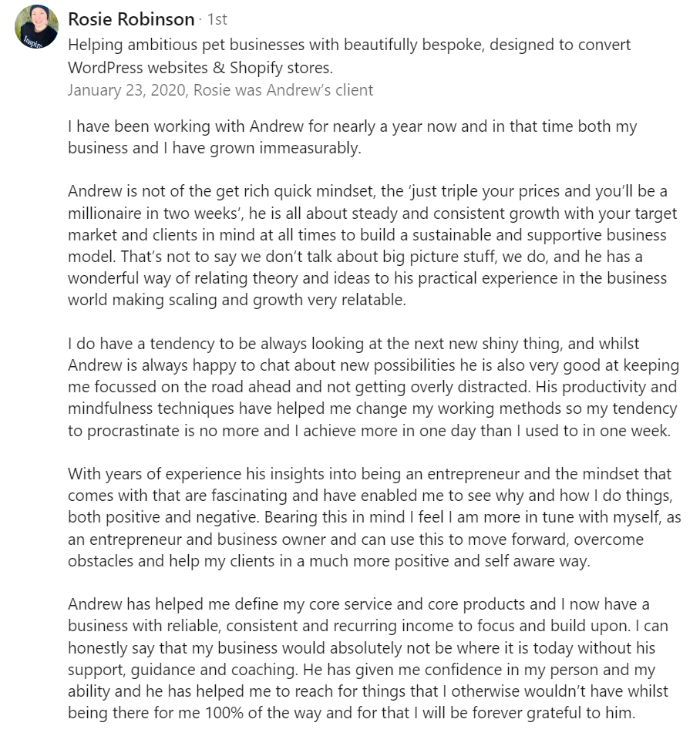Click the 'being there for me 100%' line
The height and width of the screenshot is (736, 700).
coord(352,713)
